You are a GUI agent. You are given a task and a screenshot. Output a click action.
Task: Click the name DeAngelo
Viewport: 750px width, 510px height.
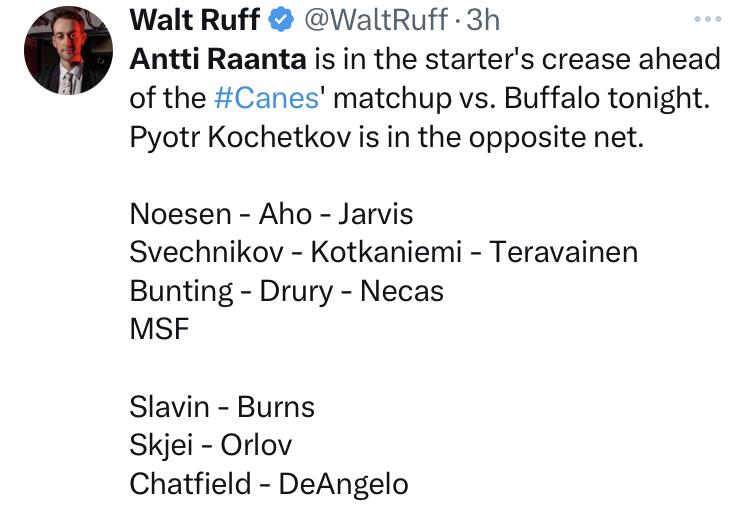(343, 485)
